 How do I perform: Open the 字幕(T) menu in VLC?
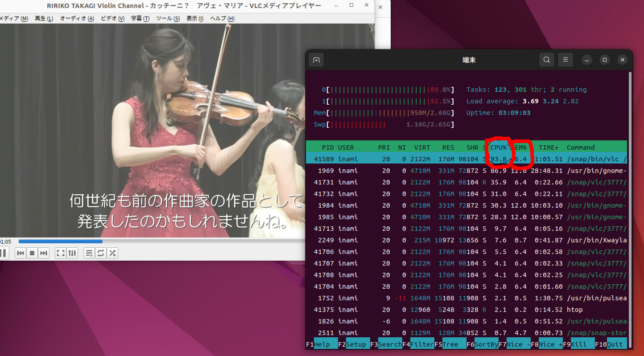coord(140,18)
